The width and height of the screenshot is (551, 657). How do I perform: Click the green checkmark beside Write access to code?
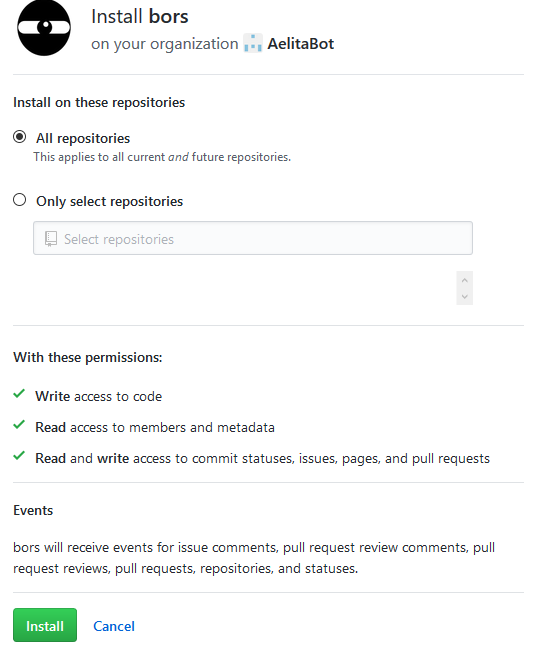point(19,394)
